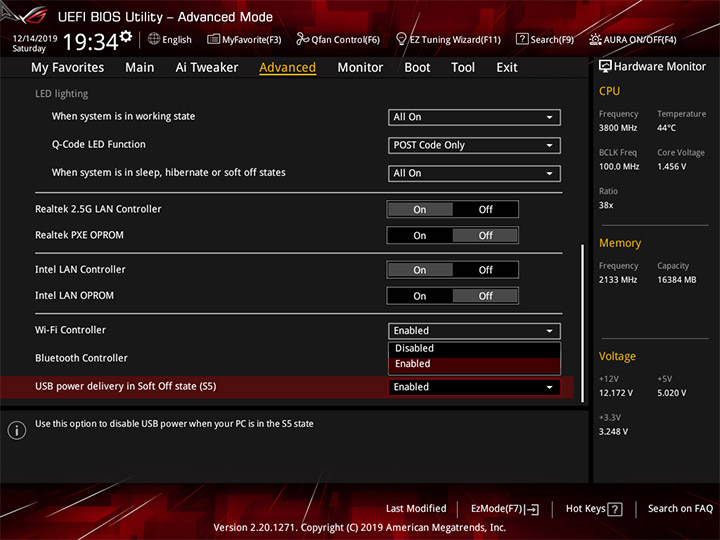Screen dimensions: 720x540
Task: Click the Qfan Control fan icon
Action: pyautogui.click(x=302, y=39)
